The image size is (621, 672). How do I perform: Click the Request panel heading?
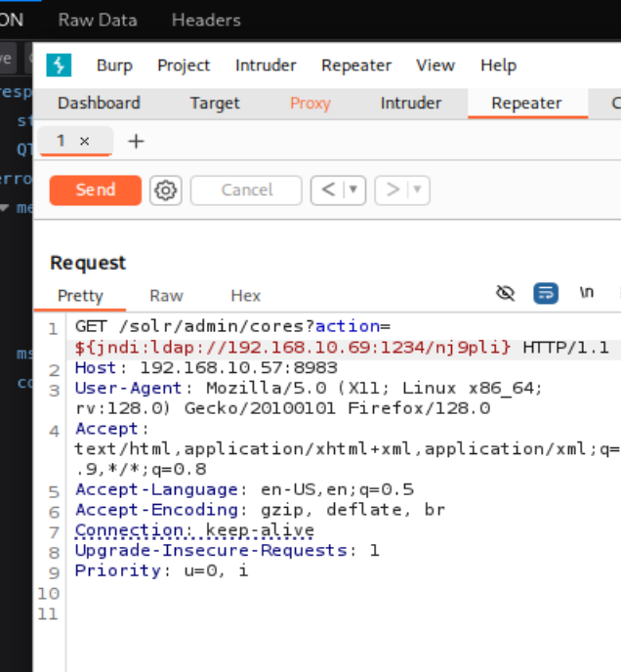point(88,263)
